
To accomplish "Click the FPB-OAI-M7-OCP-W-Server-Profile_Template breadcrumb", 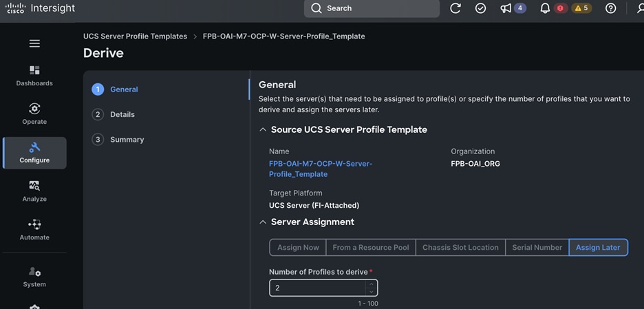I will click(x=283, y=36).
